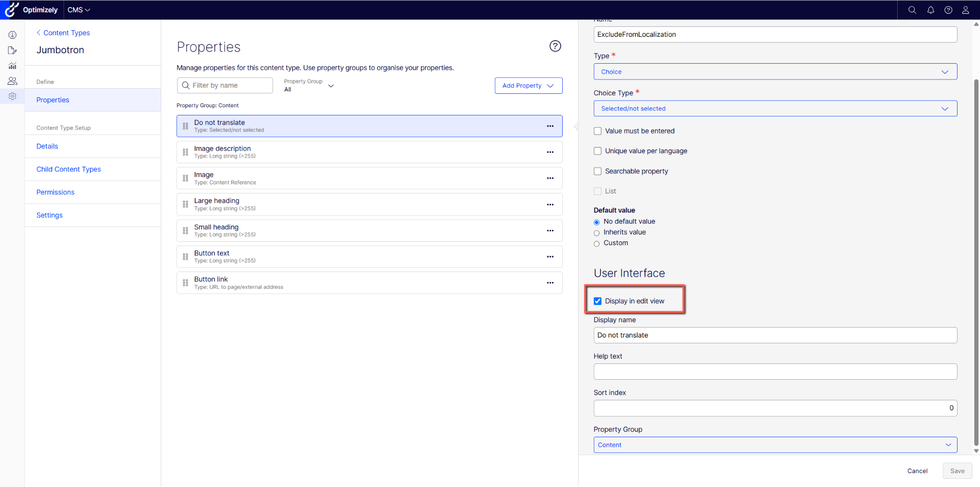Image resolution: width=980 pixels, height=487 pixels.
Task: Open the reports chart icon in left rail
Action: coord(12,66)
